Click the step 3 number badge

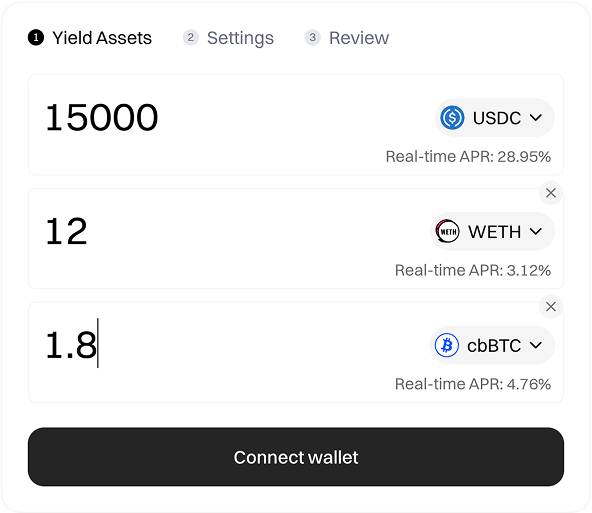click(x=313, y=37)
